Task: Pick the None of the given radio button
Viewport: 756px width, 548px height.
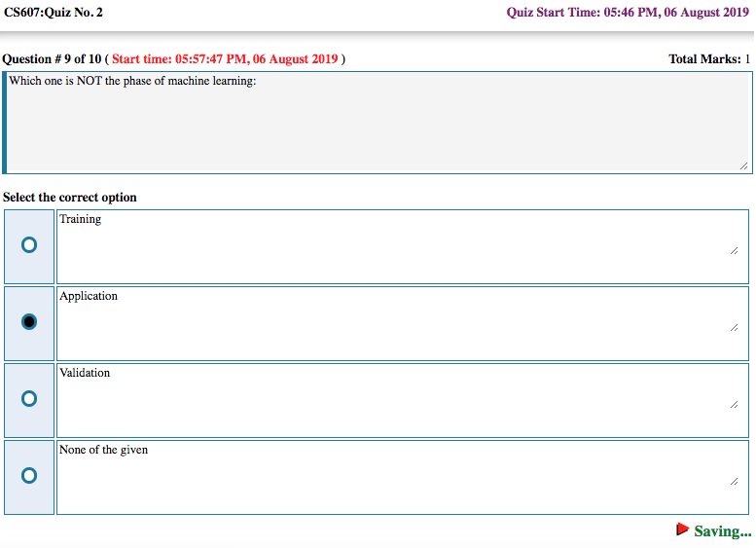Action: [29, 476]
